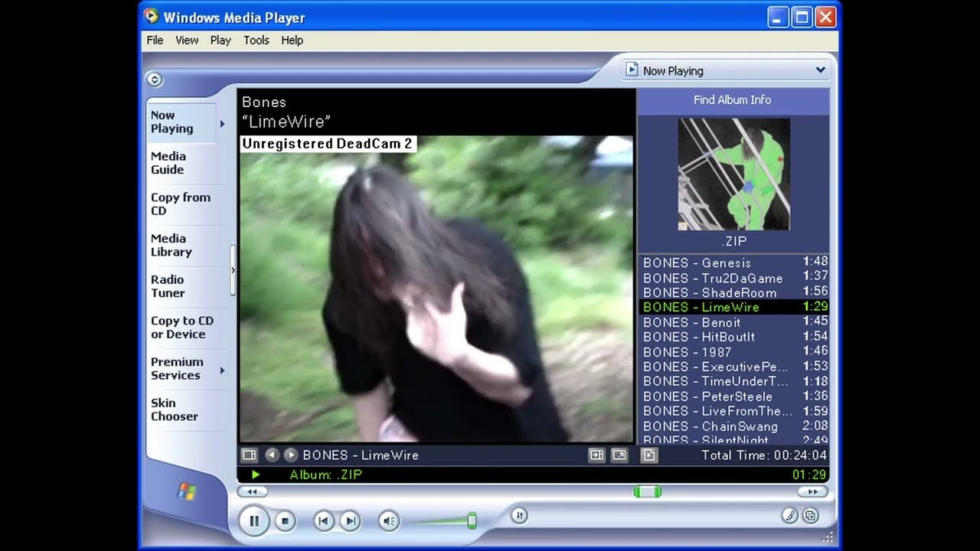Image resolution: width=980 pixels, height=551 pixels.
Task: Mute the sound with speaker icon
Action: (x=389, y=521)
